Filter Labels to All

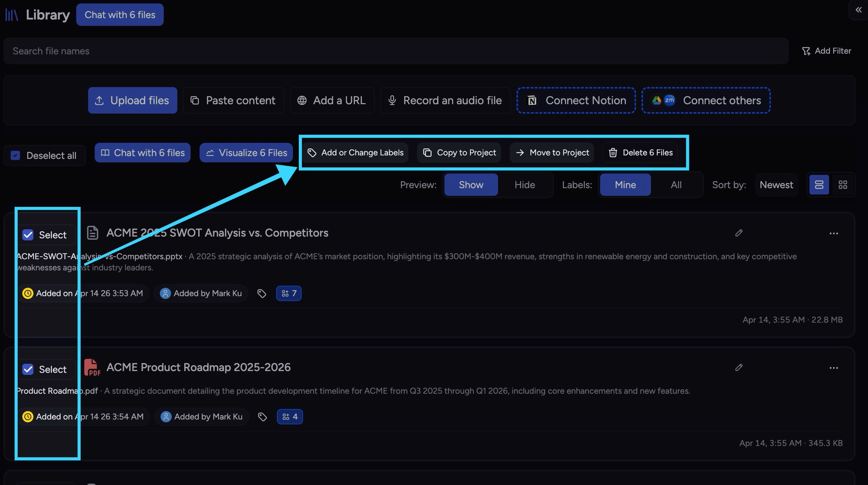coord(676,185)
